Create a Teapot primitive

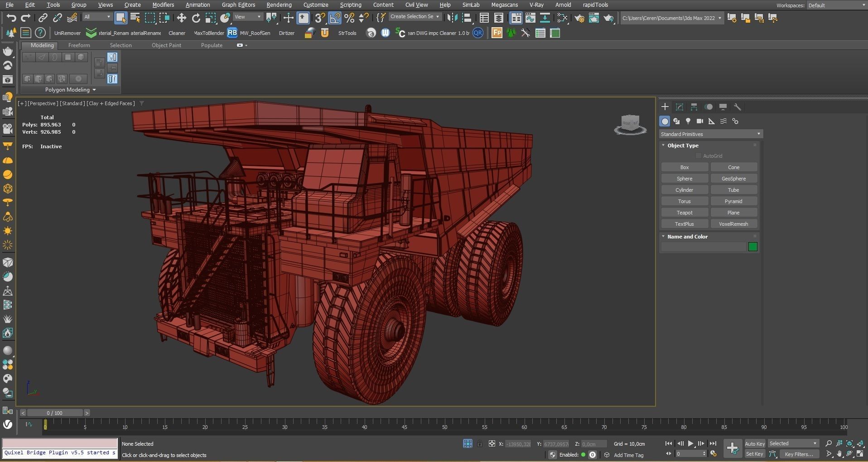tap(685, 213)
